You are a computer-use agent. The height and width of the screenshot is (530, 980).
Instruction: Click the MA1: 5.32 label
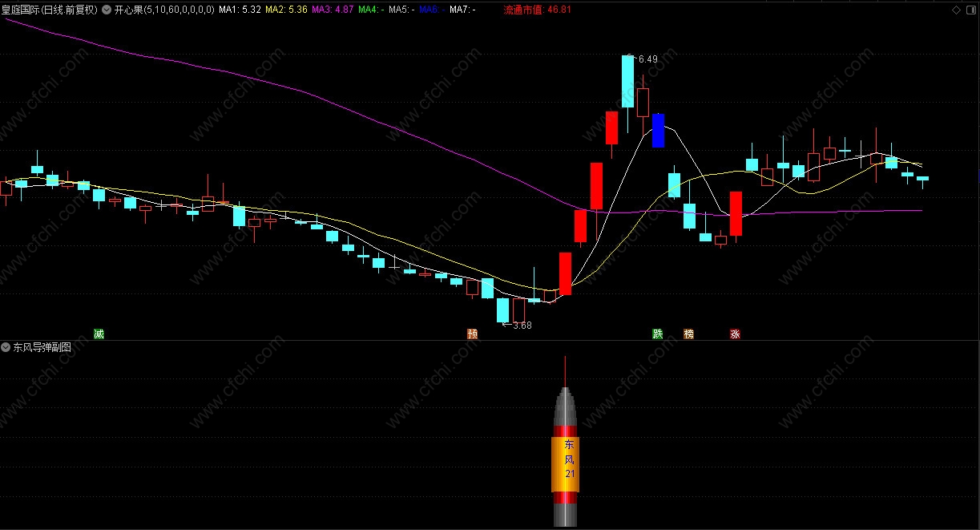point(240,10)
